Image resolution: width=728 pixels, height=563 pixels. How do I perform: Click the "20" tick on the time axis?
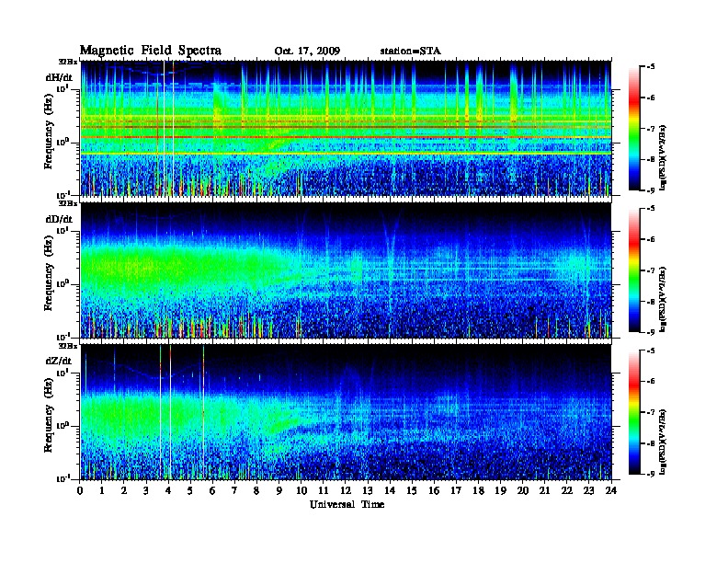tap(523, 490)
